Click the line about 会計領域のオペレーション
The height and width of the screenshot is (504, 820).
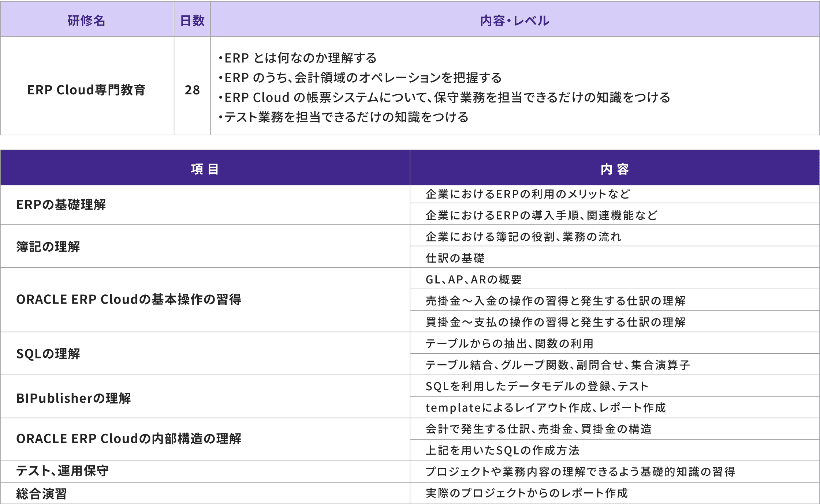pyautogui.click(x=360, y=78)
